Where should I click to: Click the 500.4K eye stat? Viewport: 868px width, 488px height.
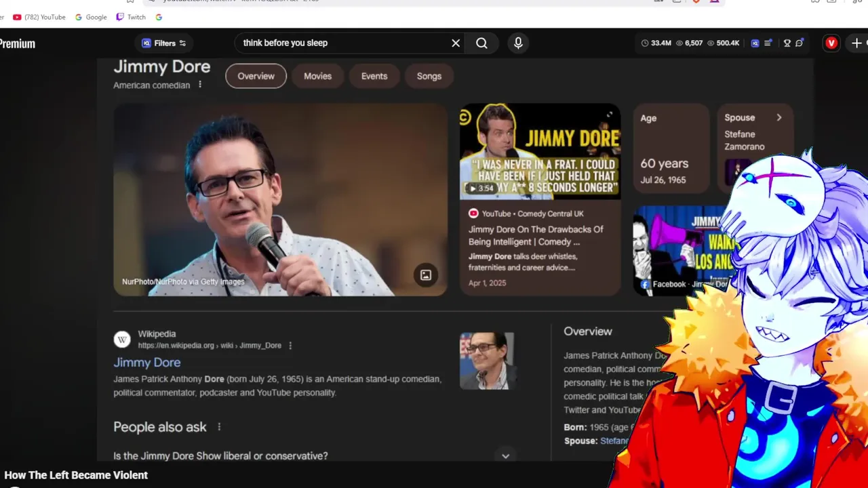pos(723,43)
